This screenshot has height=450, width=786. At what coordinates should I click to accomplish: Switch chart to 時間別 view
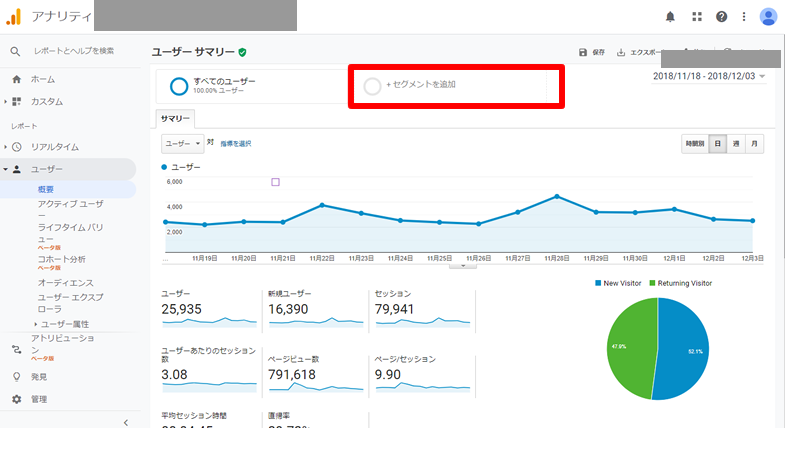695,144
